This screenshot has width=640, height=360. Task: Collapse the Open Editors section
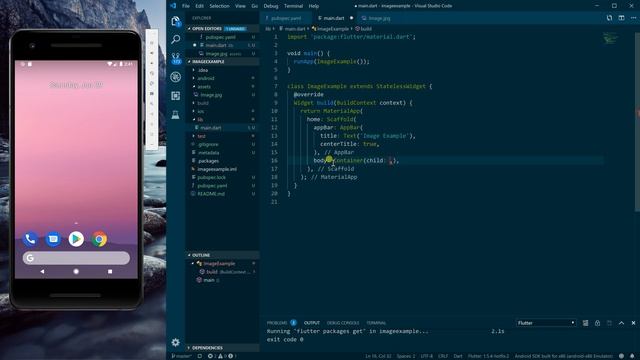click(222, 29)
